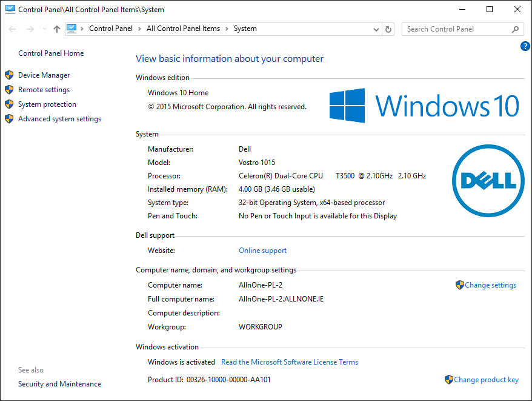
Task: Select the Windows 10 Home edition text
Action: click(x=178, y=93)
